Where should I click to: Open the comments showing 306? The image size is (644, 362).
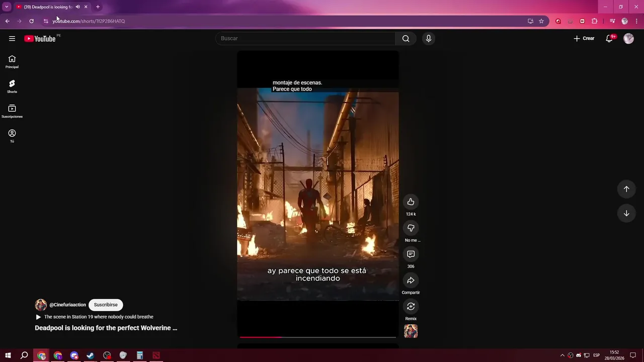(x=411, y=254)
